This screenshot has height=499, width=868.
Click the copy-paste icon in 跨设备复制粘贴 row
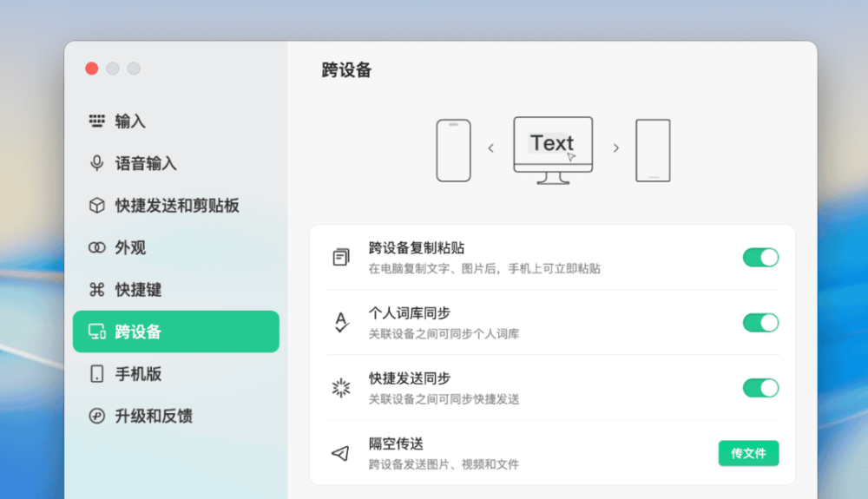tap(341, 257)
